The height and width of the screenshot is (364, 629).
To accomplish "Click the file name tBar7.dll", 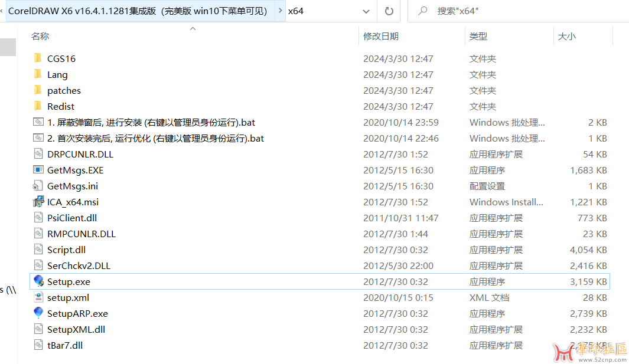I will (65, 345).
